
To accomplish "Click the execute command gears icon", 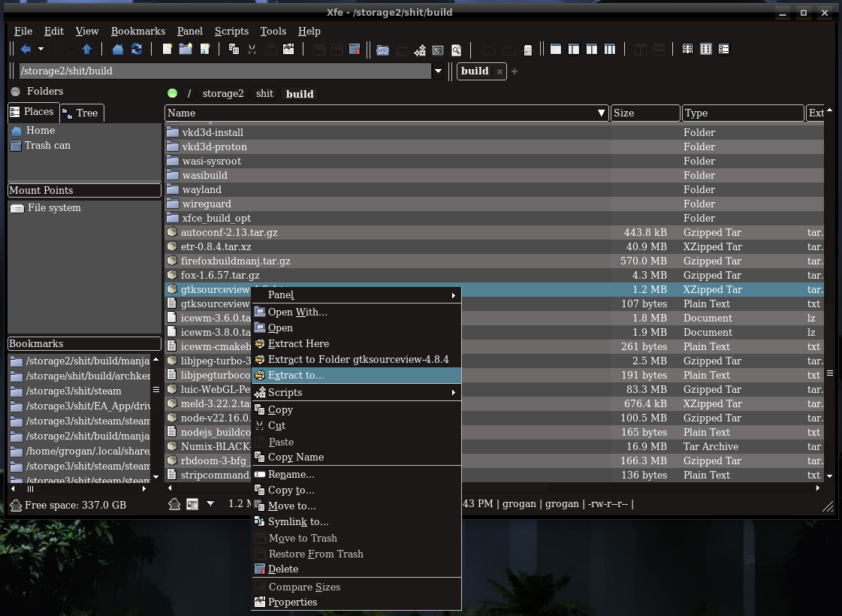I will 420,50.
